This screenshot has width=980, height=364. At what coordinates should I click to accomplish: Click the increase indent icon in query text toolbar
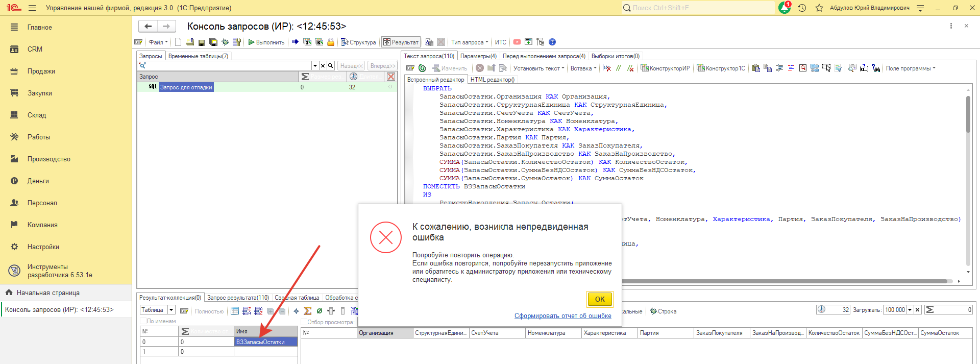779,68
